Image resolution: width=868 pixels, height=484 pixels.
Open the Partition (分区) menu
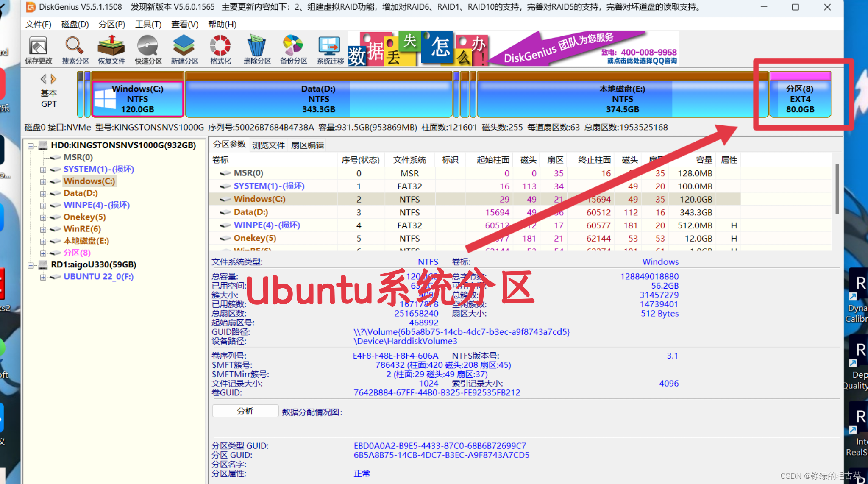pos(112,24)
